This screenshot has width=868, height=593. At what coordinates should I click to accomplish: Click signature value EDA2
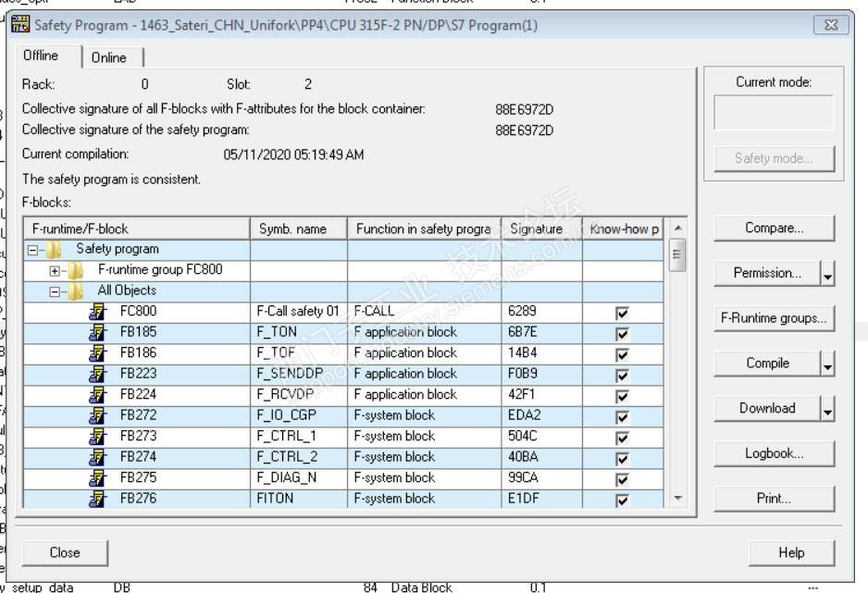pyautogui.click(x=524, y=415)
